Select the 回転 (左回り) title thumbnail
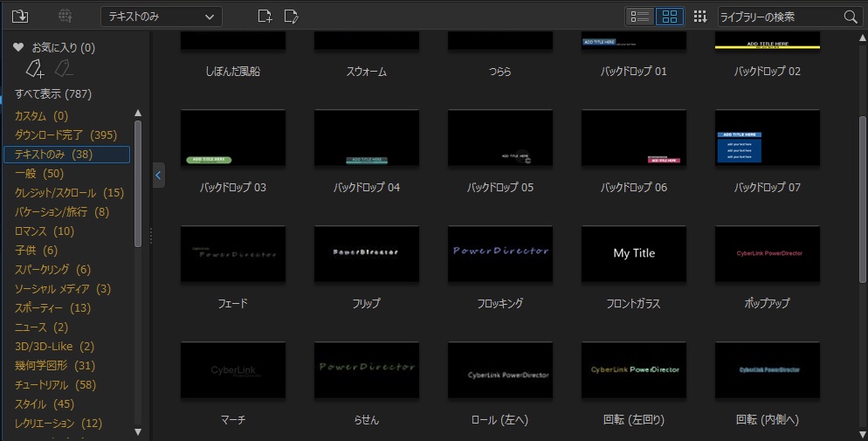The height and width of the screenshot is (441, 868). point(634,370)
